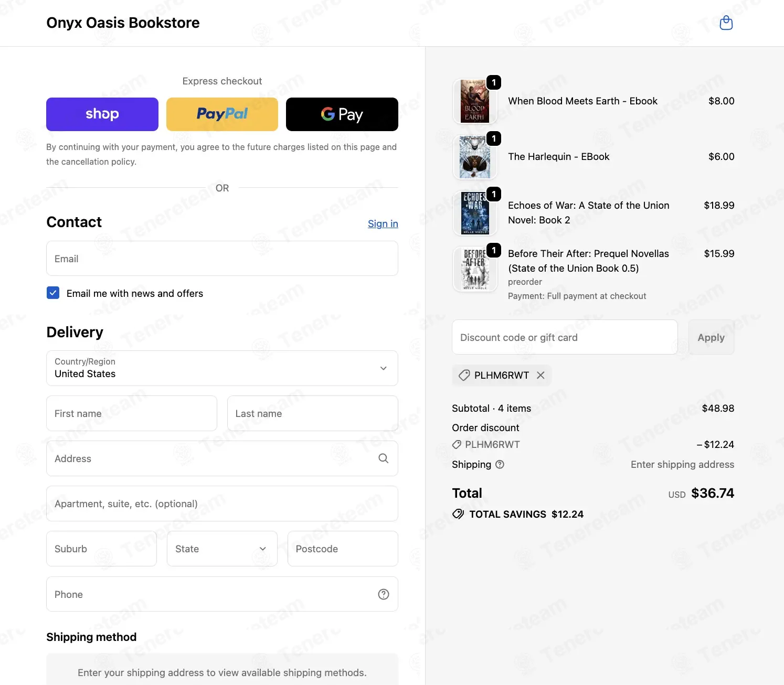Pay with PayPal express checkout
784x685 pixels.
click(x=222, y=114)
